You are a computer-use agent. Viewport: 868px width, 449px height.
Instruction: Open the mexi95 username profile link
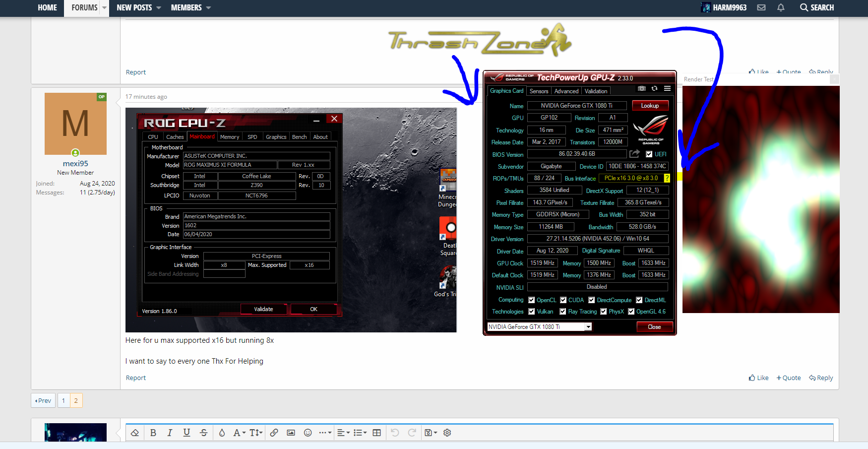point(75,163)
